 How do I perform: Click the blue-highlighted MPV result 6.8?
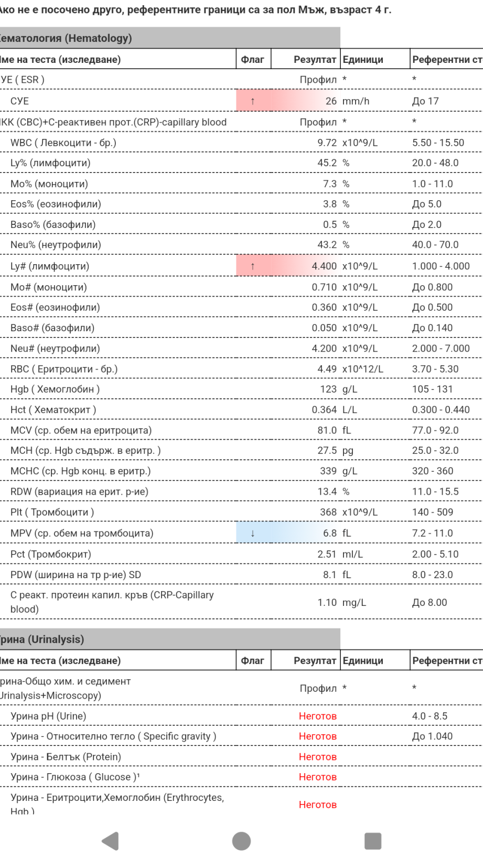(330, 534)
